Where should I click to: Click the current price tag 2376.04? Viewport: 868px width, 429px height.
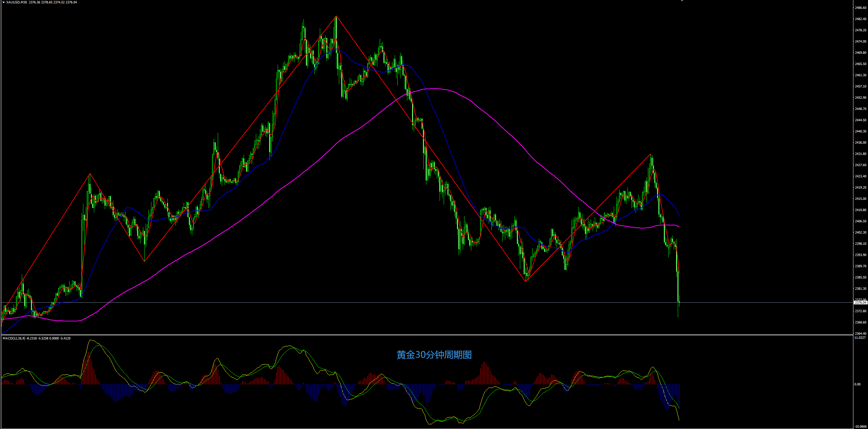coord(861,302)
